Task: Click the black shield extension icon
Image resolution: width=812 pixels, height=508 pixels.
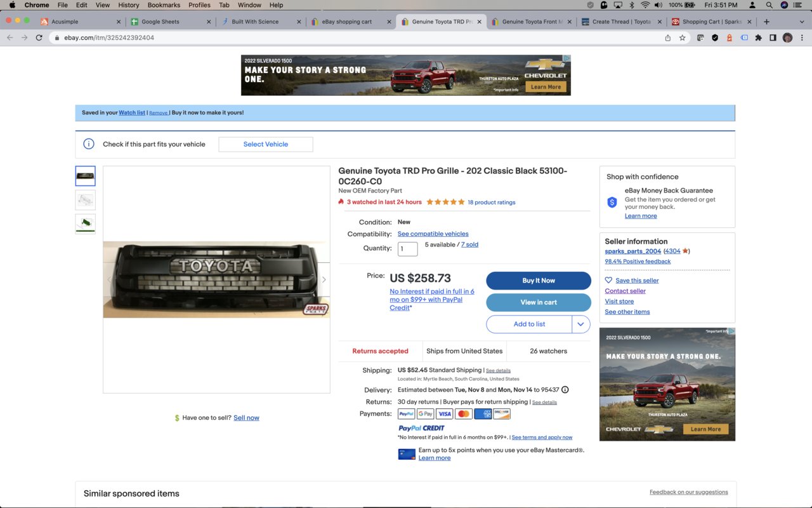Action: [x=715, y=37]
